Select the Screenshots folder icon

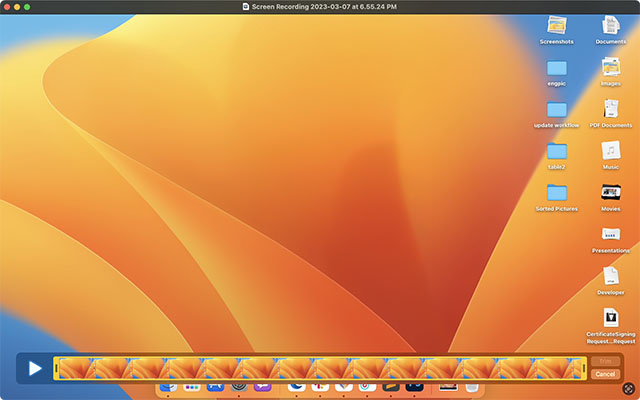point(557,25)
